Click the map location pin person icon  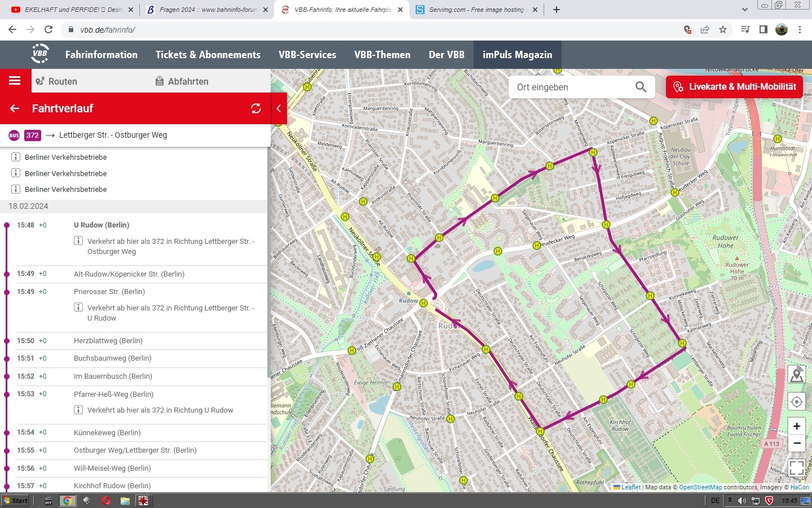[796, 375]
